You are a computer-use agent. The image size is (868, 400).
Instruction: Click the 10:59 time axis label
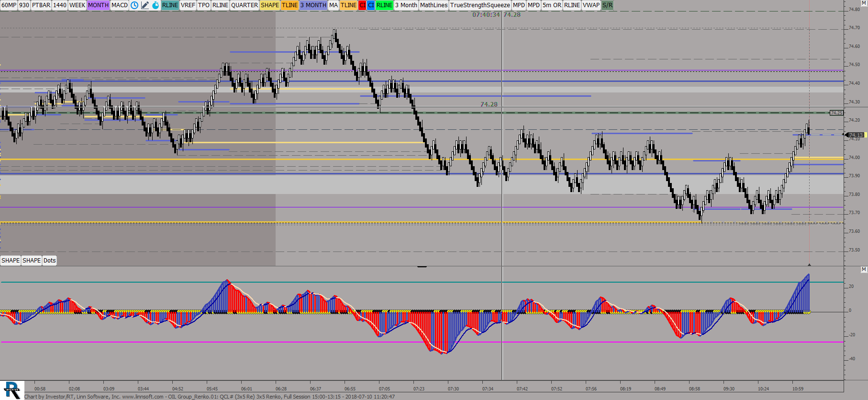[798, 389]
